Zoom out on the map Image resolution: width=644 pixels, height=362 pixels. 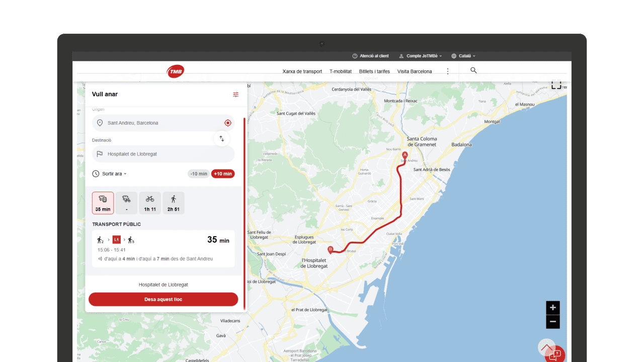tap(553, 322)
